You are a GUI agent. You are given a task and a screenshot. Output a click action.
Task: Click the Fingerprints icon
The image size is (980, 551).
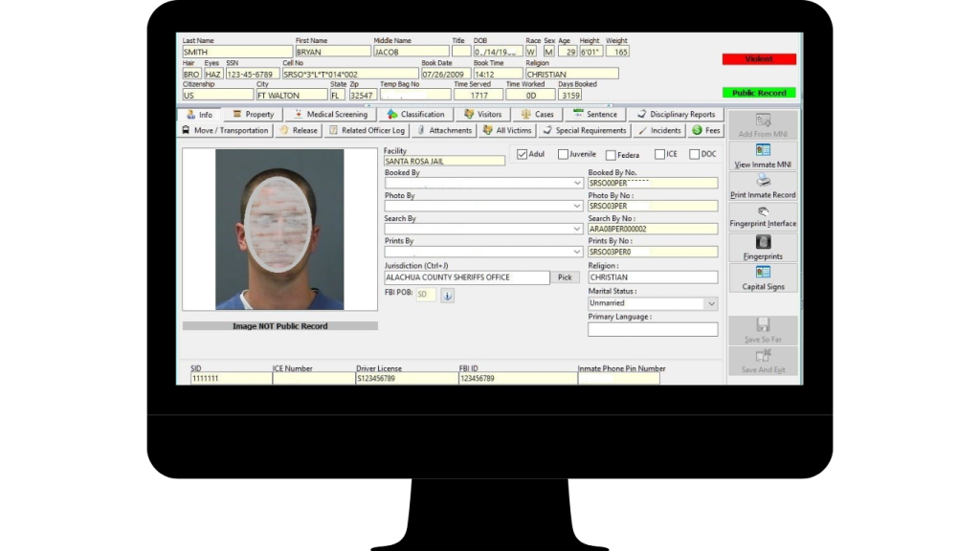tap(763, 249)
